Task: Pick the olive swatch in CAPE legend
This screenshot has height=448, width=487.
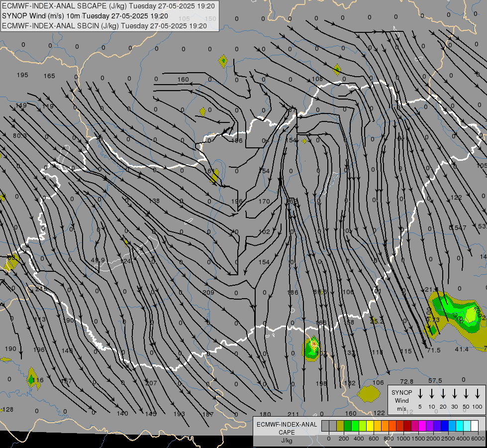Action: point(340,426)
